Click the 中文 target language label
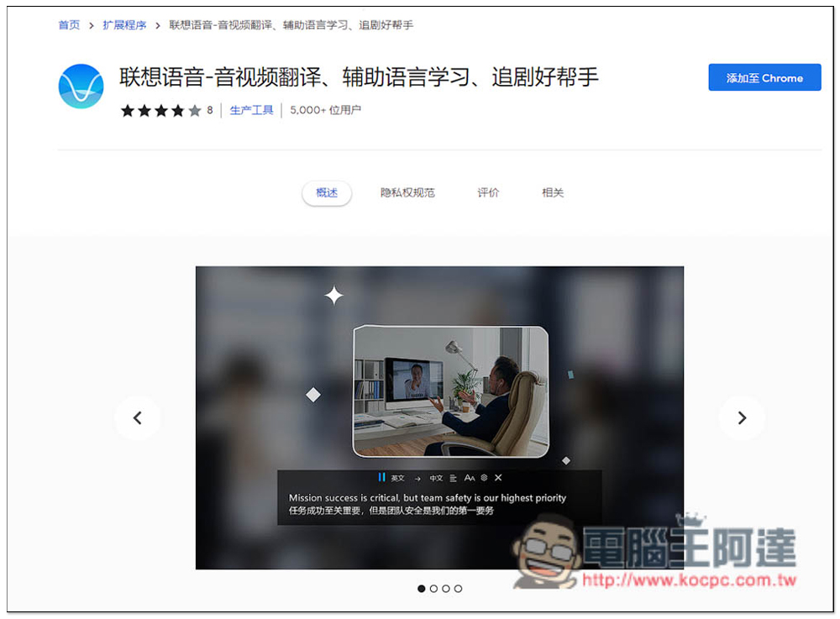 pos(436,478)
